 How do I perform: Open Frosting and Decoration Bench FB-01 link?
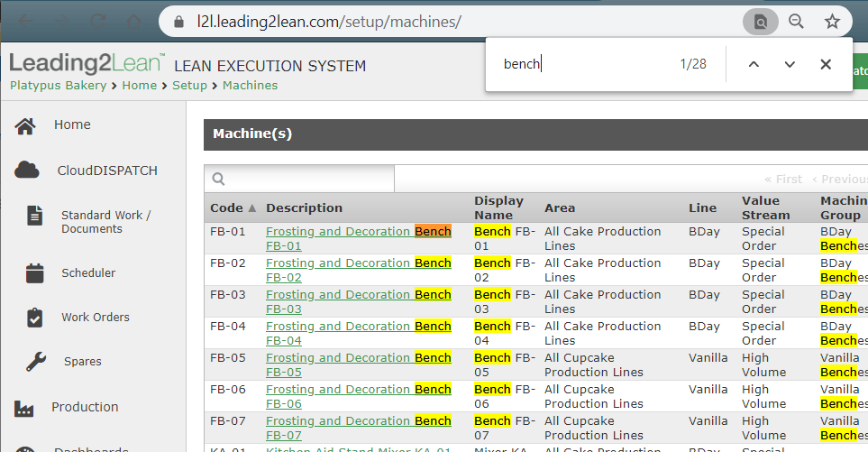(x=358, y=239)
